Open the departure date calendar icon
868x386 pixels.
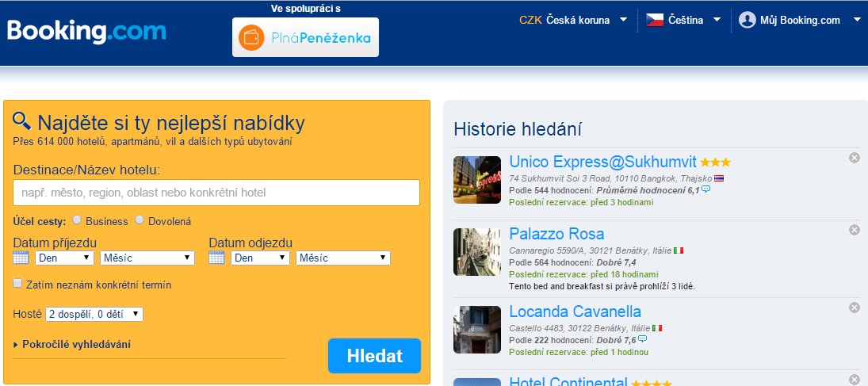tap(216, 258)
